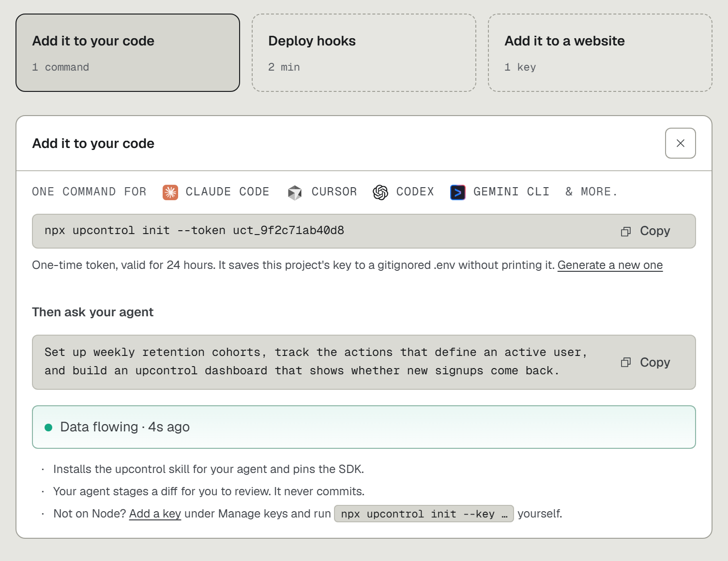Click the Codex knot logo icon
The height and width of the screenshot is (561, 728).
click(x=380, y=192)
